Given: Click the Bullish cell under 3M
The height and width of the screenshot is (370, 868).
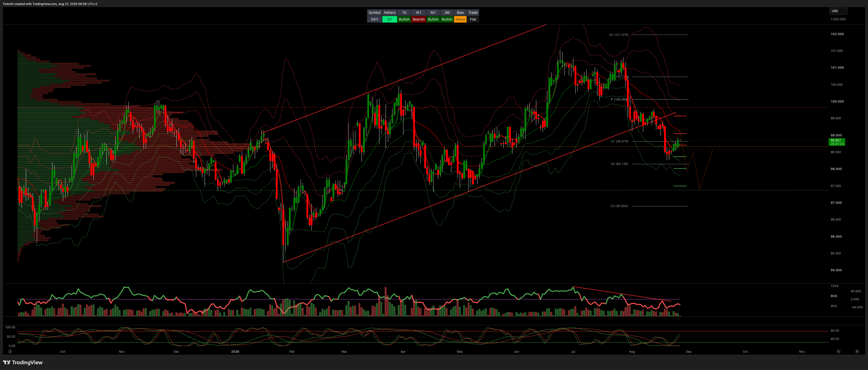Looking at the screenshot, I should tap(447, 19).
